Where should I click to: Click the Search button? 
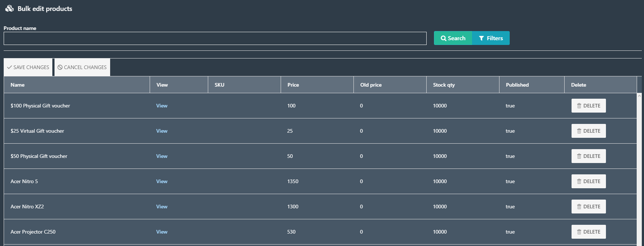pyautogui.click(x=453, y=38)
